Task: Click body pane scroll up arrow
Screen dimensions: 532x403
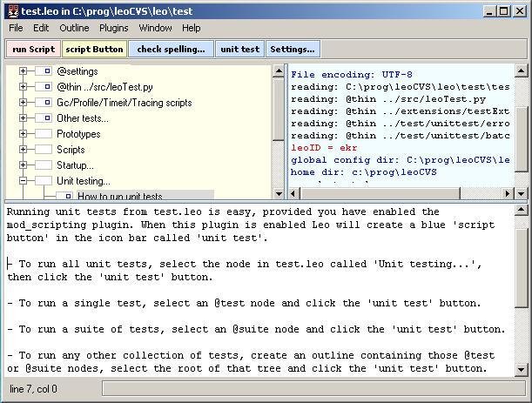Action: pyautogui.click(x=521, y=211)
